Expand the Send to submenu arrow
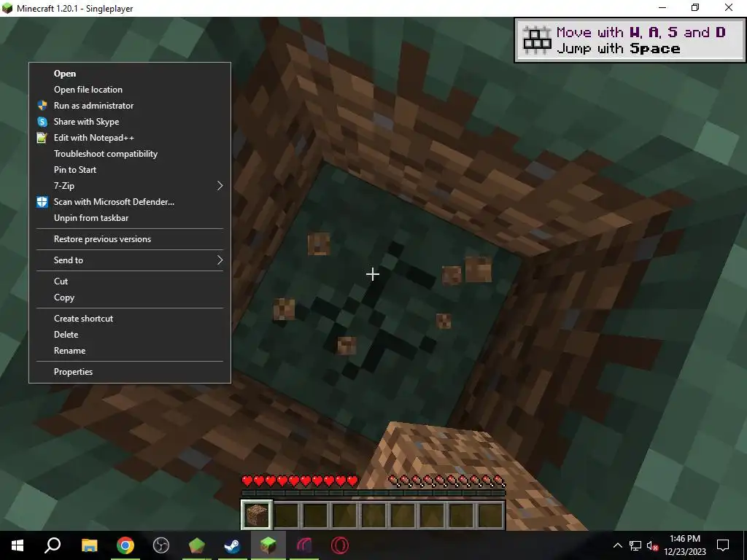Screen dimensions: 747x560 tap(220, 260)
